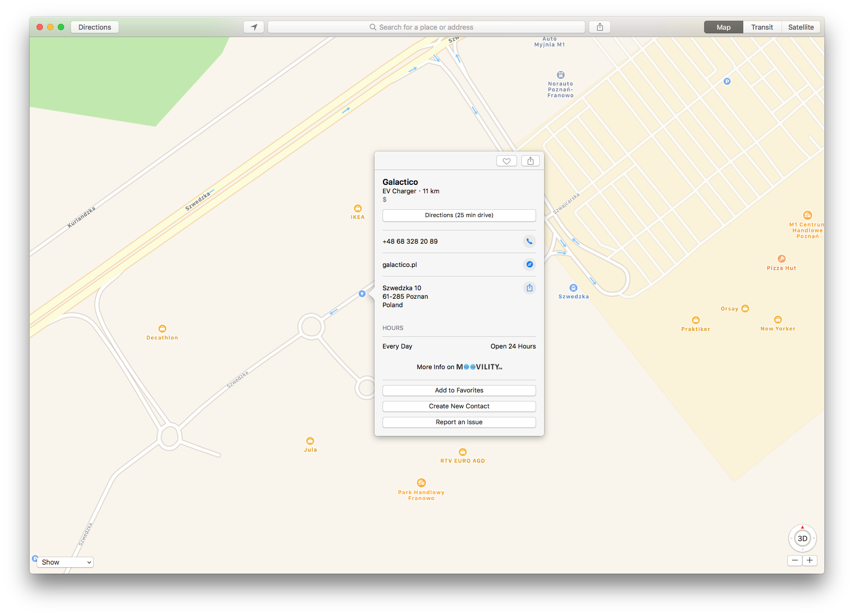Click Create New Contact button
The image size is (854, 616).
(459, 406)
